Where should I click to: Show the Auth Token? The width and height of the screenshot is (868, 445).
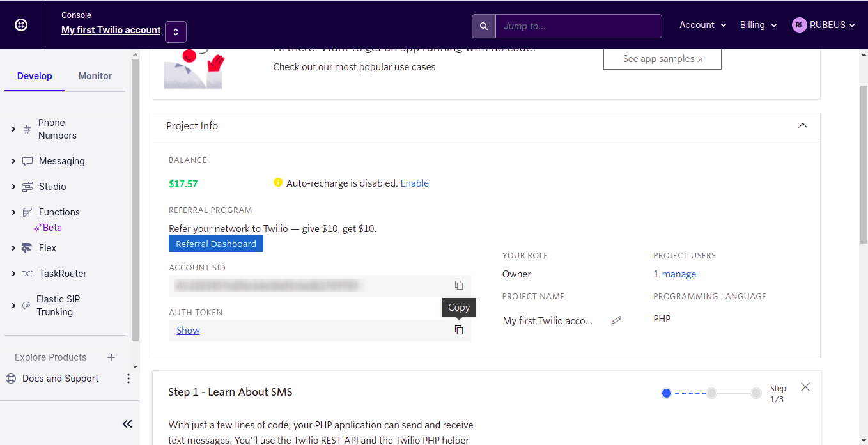(189, 331)
